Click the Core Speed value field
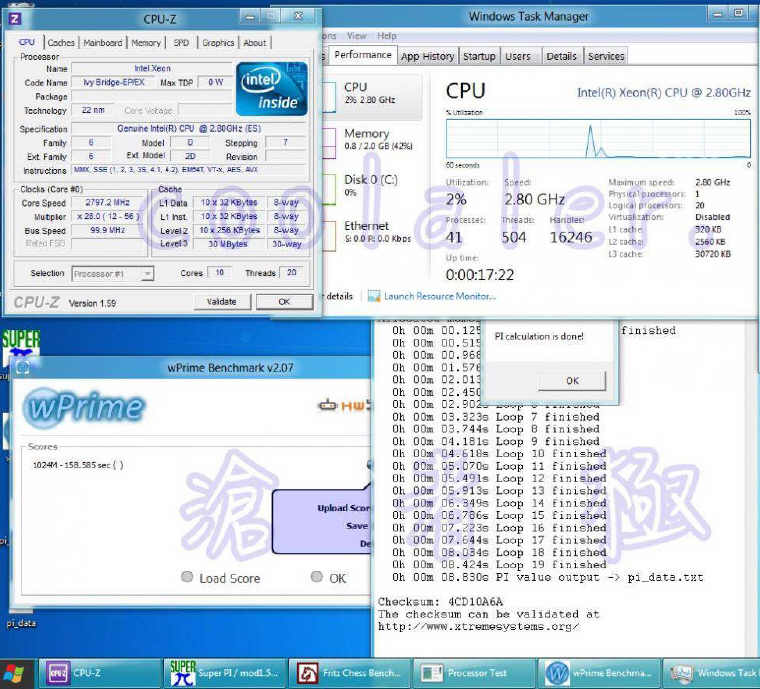The image size is (760, 689). point(108,203)
